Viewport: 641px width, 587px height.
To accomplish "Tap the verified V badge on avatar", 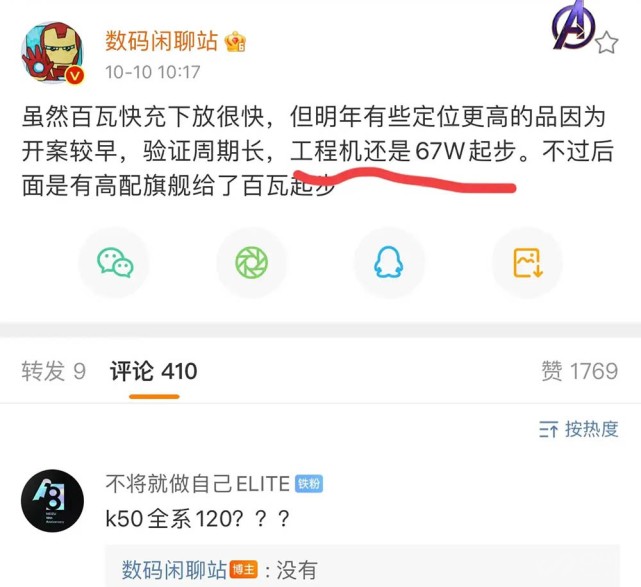I will (x=75, y=75).
